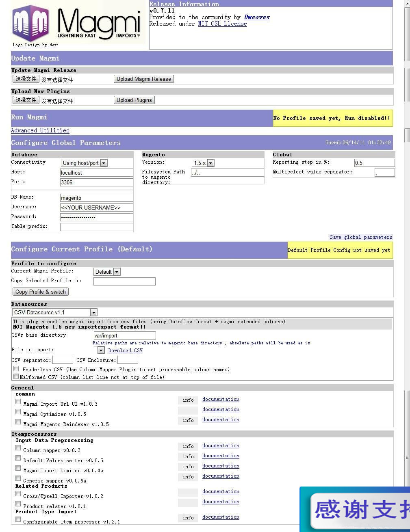The image size is (410, 532).
Task: Open documentation for Magmi Import Url UI
Action: click(x=221, y=399)
